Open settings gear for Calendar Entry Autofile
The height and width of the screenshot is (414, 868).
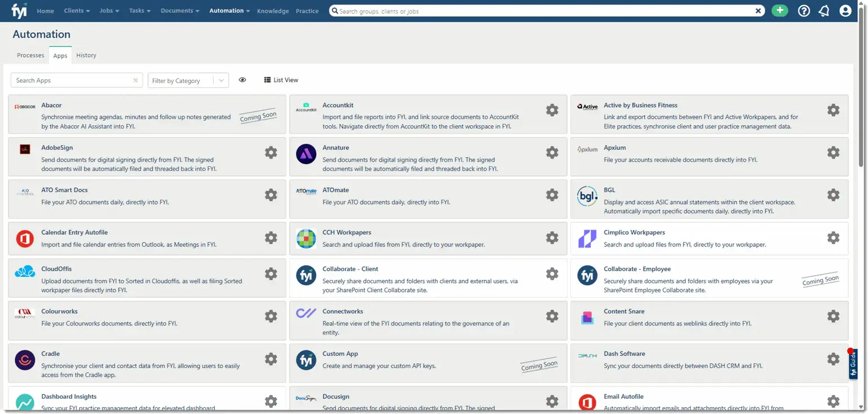point(271,237)
